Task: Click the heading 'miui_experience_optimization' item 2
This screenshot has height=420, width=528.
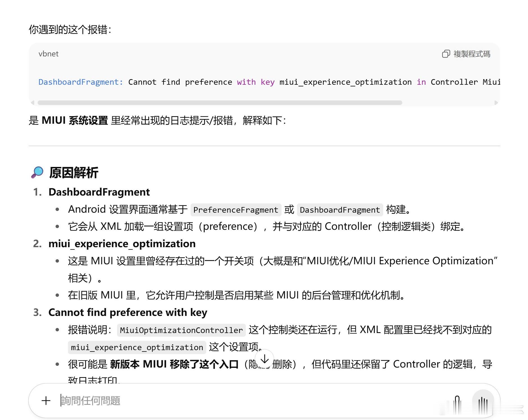Action: pyautogui.click(x=122, y=244)
